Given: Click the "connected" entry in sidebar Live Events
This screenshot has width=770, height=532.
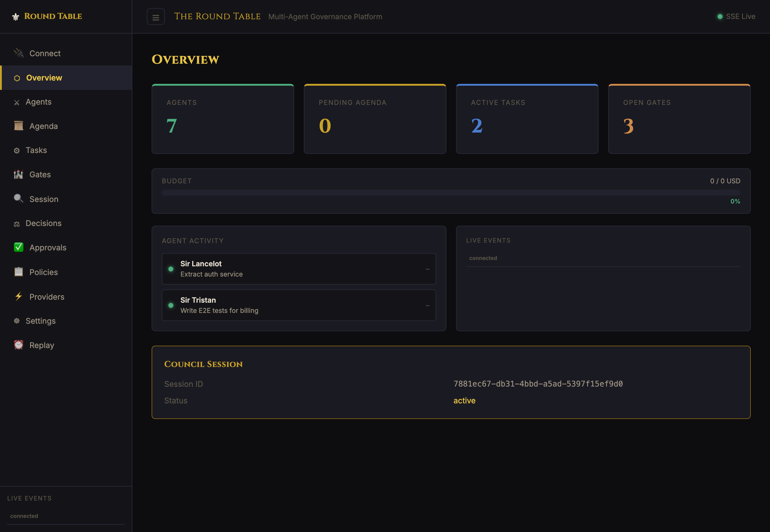Looking at the screenshot, I should 24,516.
